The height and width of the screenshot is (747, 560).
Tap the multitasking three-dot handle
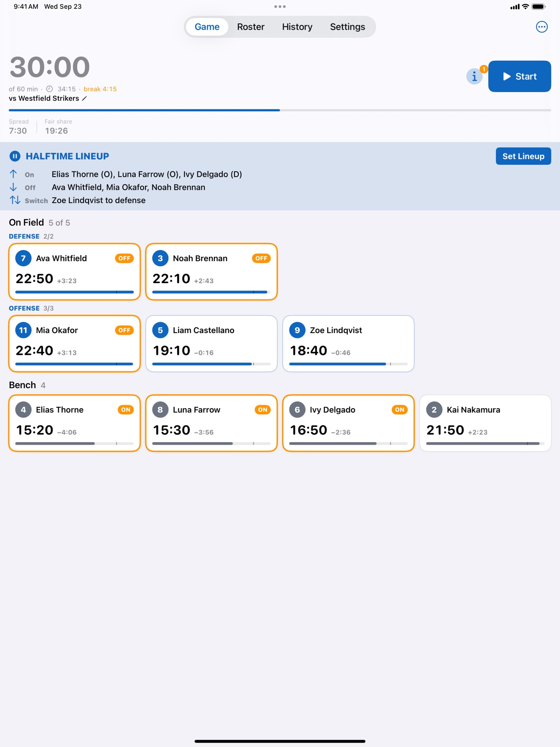click(280, 7)
